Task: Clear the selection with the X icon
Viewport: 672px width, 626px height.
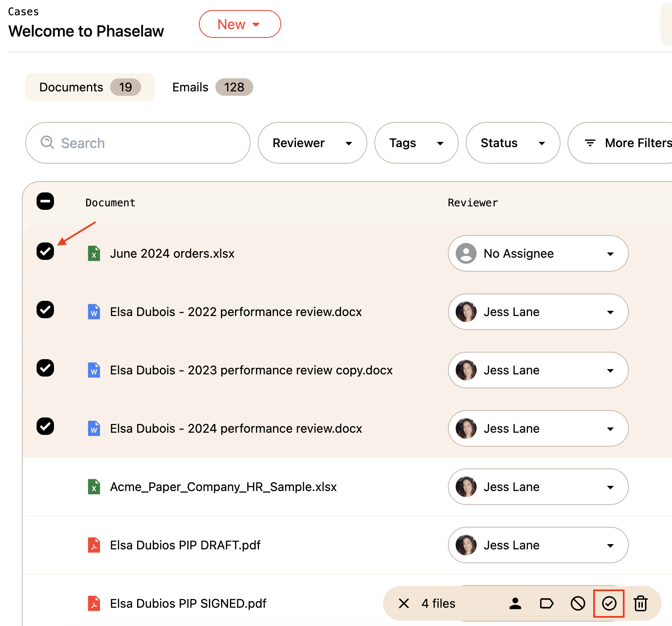Action: (x=404, y=603)
